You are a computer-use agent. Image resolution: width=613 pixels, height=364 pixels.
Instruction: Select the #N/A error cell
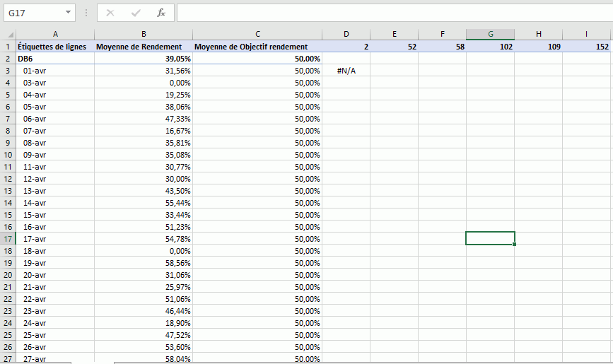pos(346,71)
